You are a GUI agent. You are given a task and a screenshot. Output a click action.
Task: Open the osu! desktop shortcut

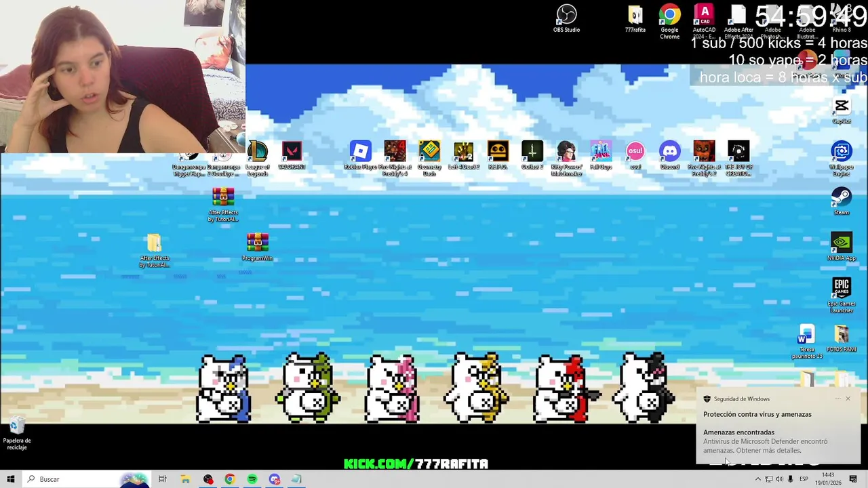click(635, 155)
